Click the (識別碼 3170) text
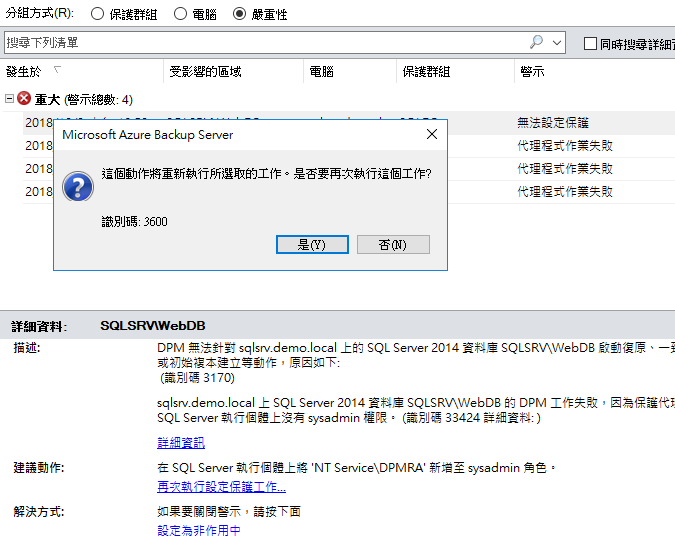The width and height of the screenshot is (675, 536). point(197,378)
